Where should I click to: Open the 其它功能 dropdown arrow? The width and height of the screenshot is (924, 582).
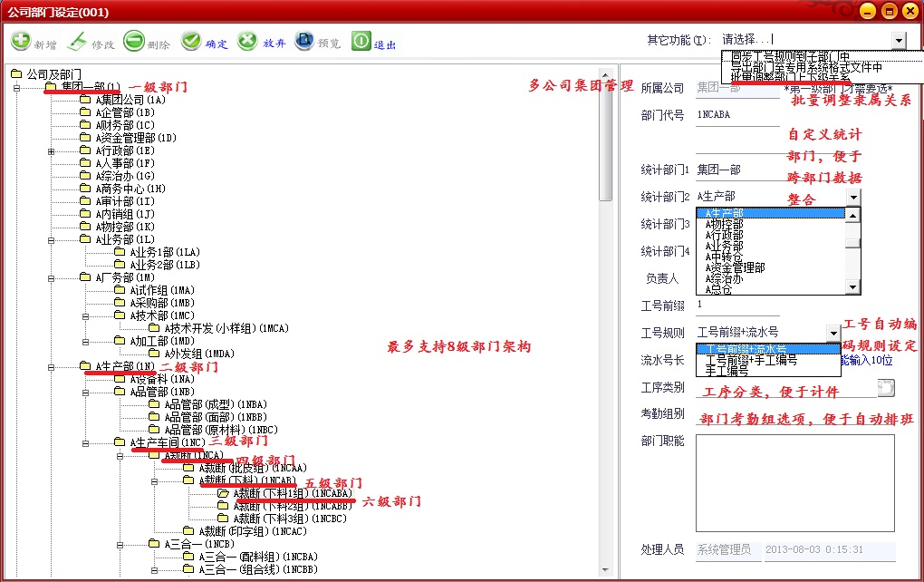tap(898, 40)
